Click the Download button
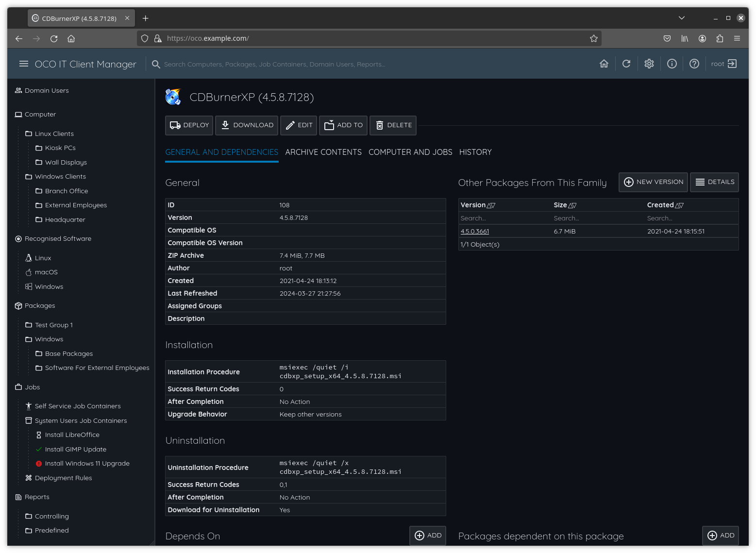756x553 pixels. pyautogui.click(x=247, y=125)
